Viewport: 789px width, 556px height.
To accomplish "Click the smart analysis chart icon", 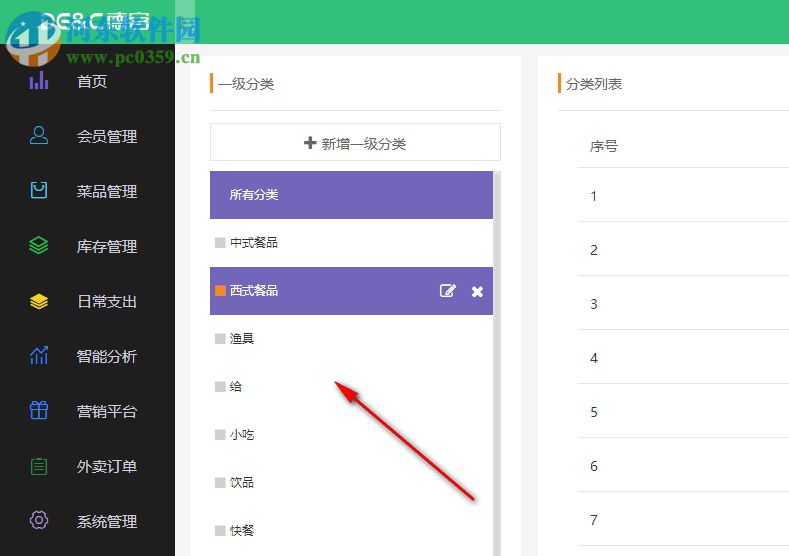I will coord(39,355).
